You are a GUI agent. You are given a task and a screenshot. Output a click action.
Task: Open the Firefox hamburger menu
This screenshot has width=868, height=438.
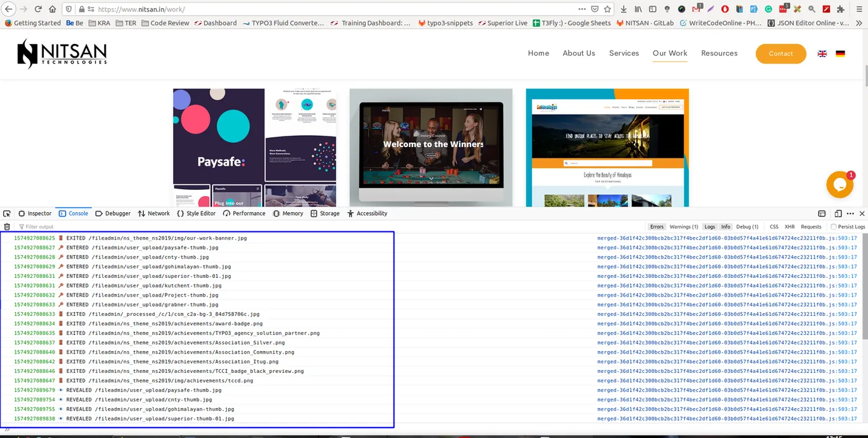click(859, 9)
